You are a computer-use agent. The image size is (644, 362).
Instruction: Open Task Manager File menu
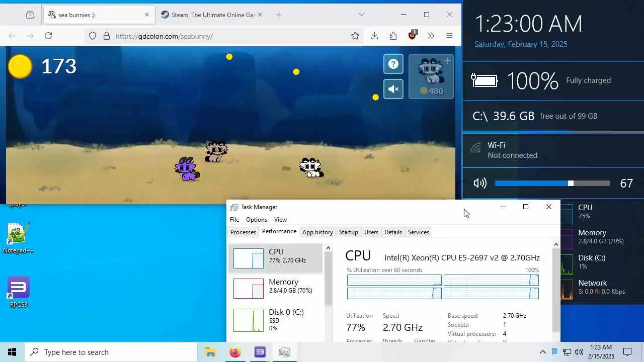(234, 220)
